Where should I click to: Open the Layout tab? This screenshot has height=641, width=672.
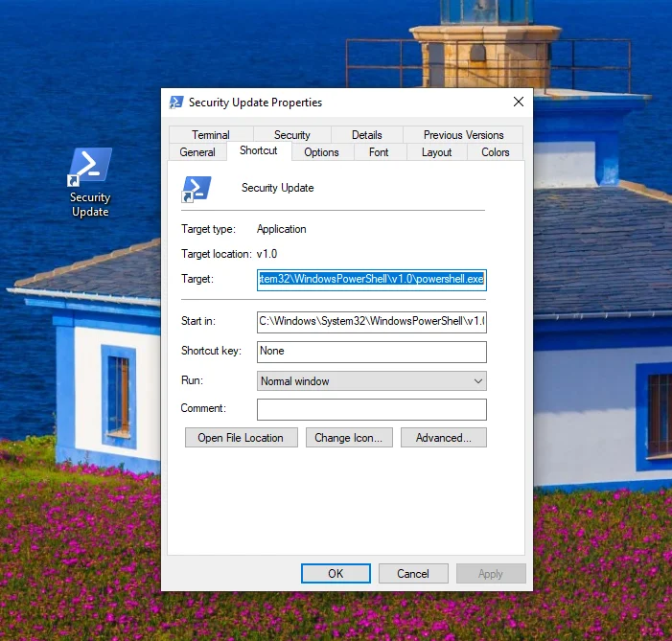click(436, 152)
